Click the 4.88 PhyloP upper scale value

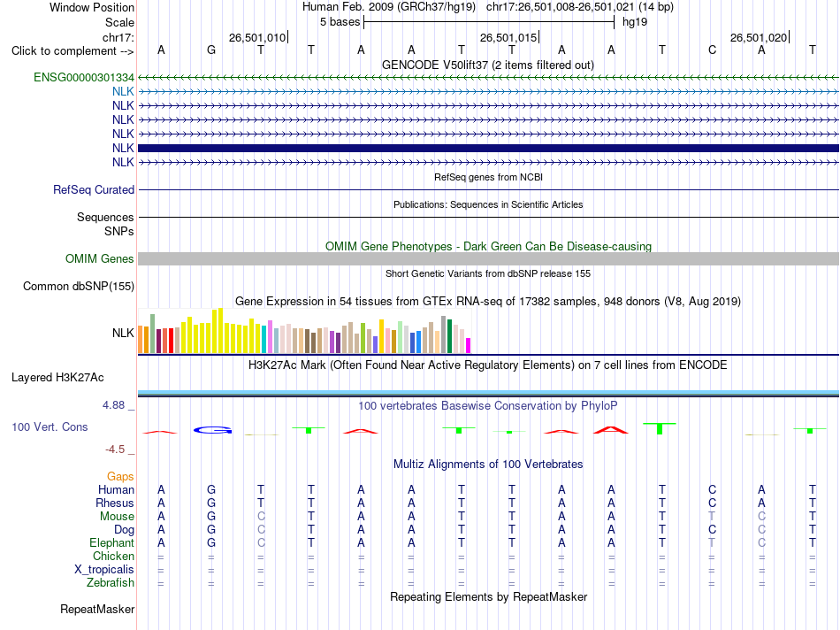point(113,405)
